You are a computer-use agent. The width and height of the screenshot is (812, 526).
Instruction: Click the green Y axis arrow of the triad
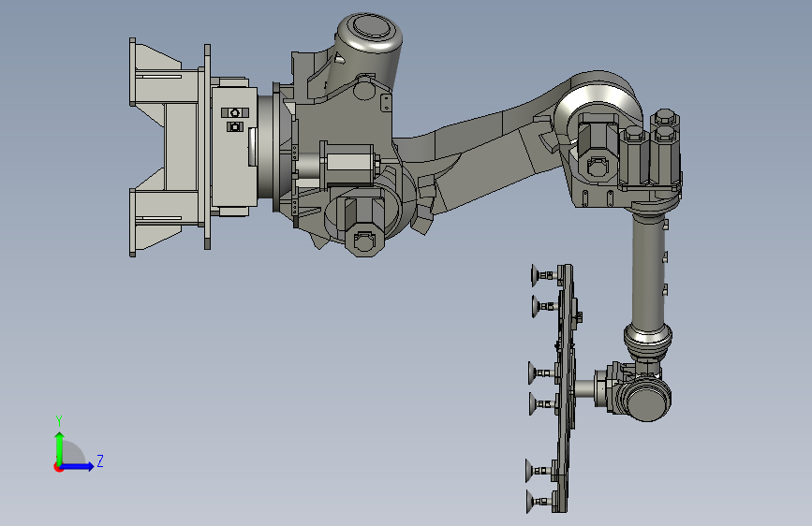coord(60,447)
